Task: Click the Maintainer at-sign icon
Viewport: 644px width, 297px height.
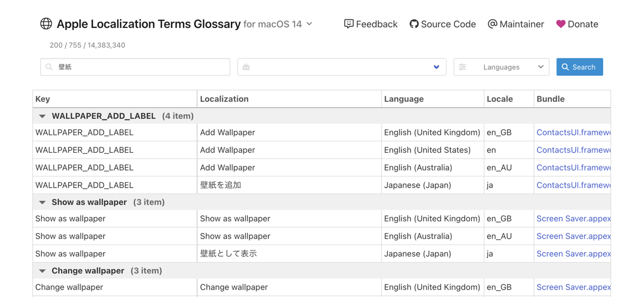Action: (492, 24)
